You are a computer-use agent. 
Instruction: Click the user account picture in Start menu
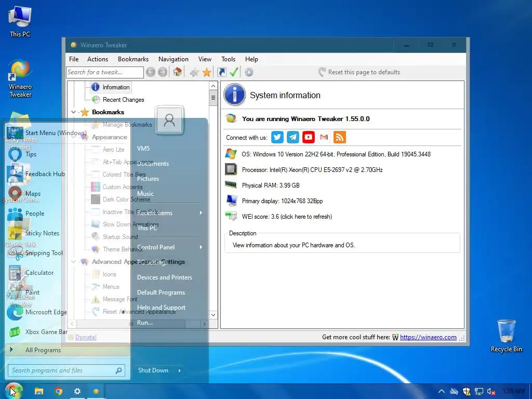169,121
